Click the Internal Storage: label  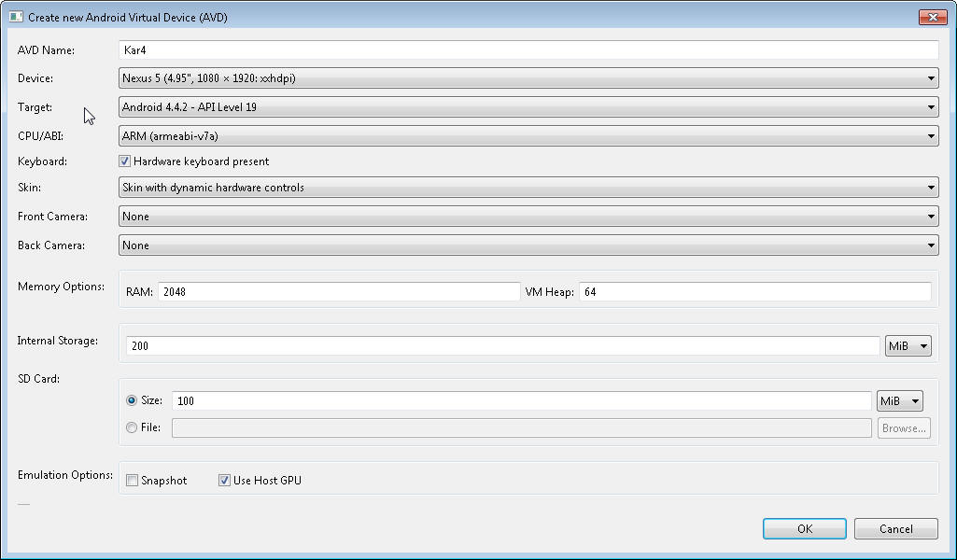(57, 341)
